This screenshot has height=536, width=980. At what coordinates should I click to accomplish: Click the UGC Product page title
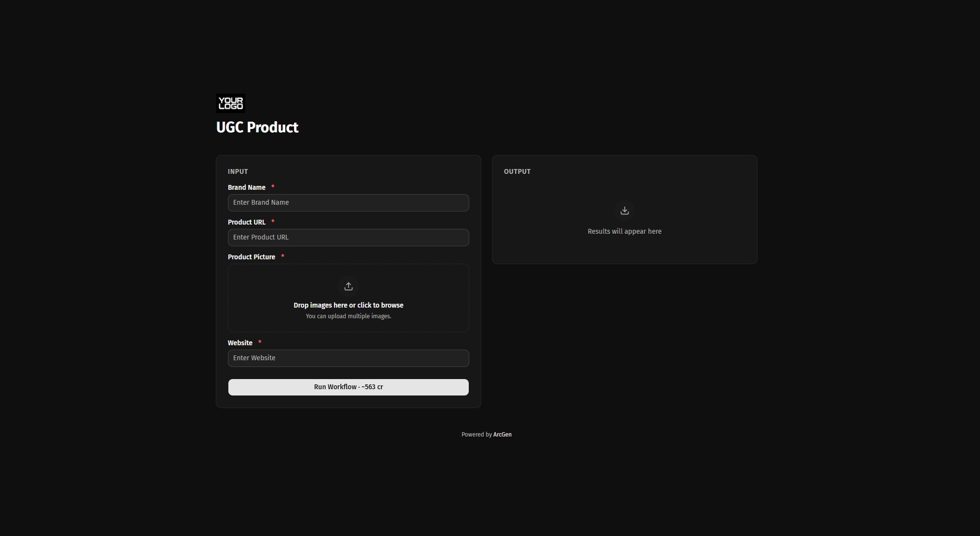(x=257, y=127)
